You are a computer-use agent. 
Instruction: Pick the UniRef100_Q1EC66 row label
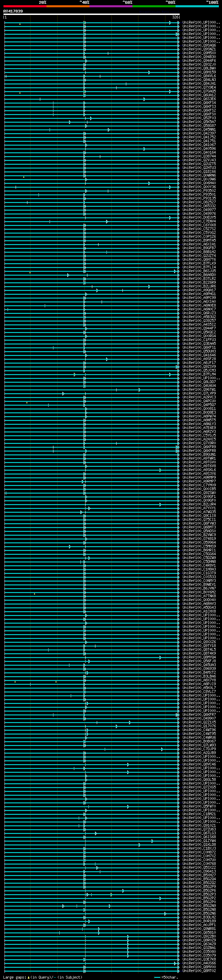(199, 172)
